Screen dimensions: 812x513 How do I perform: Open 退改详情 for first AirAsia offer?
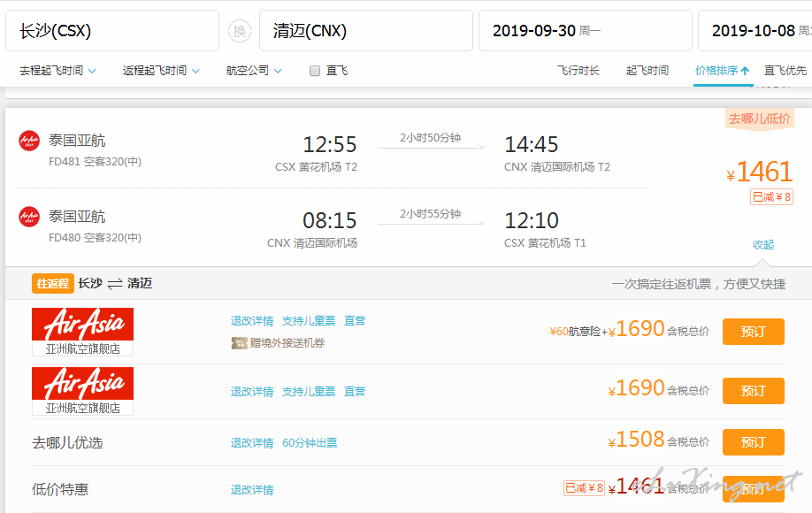(x=252, y=321)
